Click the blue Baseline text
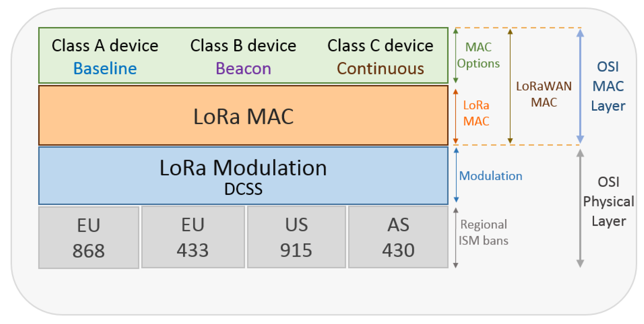 pos(105,69)
